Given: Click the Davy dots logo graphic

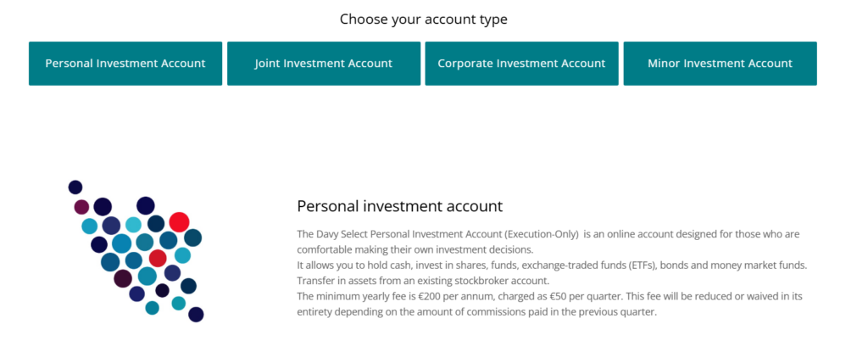Looking at the screenshot, I should (136, 251).
